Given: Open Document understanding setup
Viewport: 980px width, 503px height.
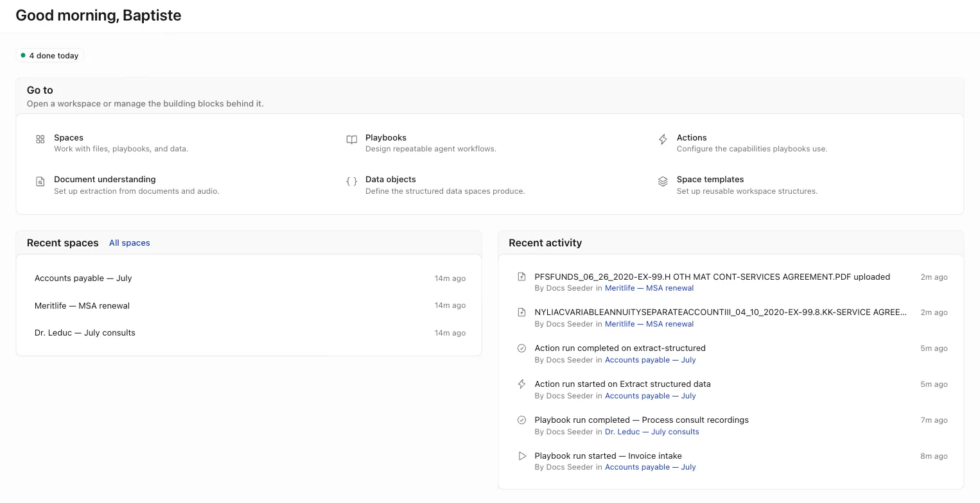Looking at the screenshot, I should [x=178, y=185].
